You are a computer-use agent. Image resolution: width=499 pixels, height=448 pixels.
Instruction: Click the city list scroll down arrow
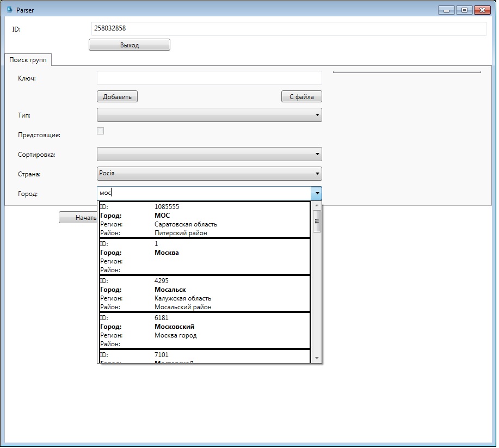pos(317,358)
